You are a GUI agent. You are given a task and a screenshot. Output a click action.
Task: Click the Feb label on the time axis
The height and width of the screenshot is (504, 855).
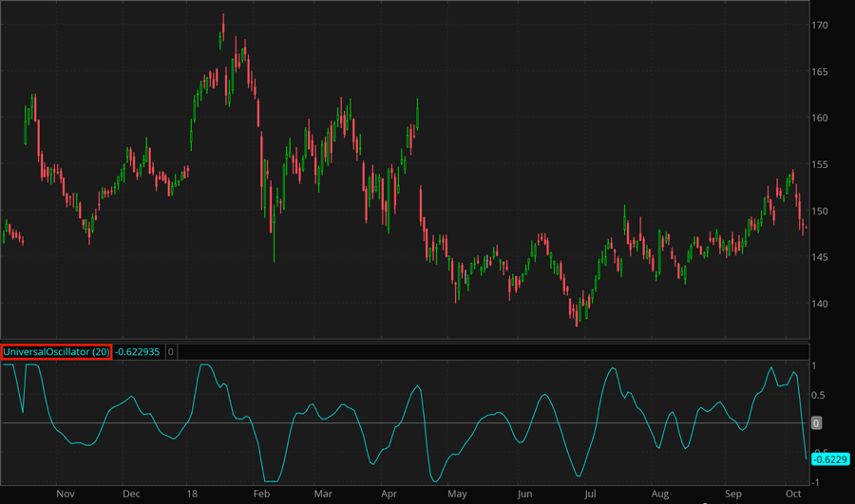coord(261,495)
